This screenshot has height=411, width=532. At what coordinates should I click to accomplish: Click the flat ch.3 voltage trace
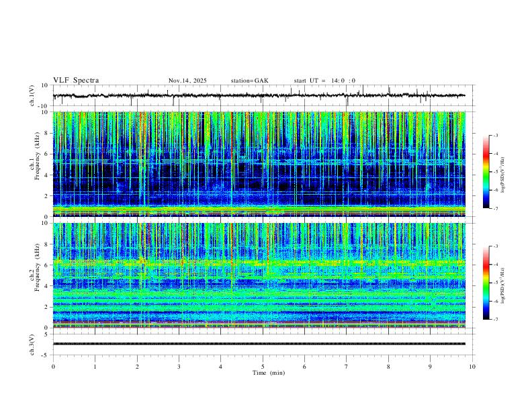pyautogui.click(x=259, y=344)
